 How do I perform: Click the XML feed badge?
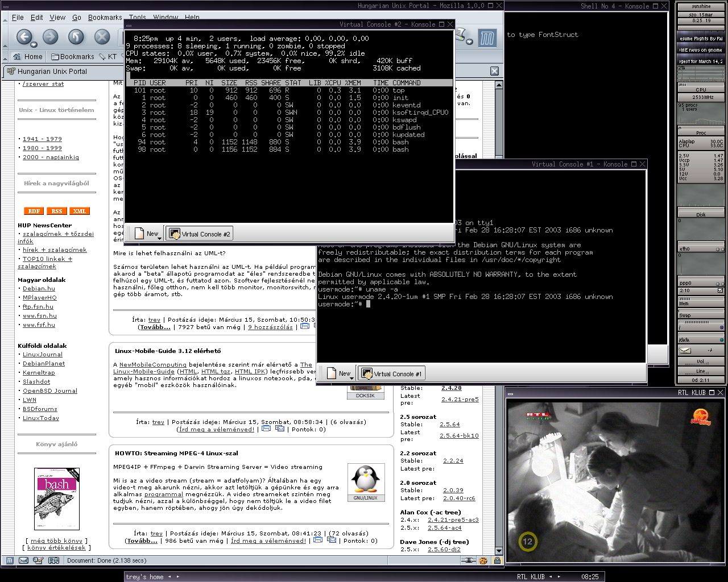click(80, 211)
